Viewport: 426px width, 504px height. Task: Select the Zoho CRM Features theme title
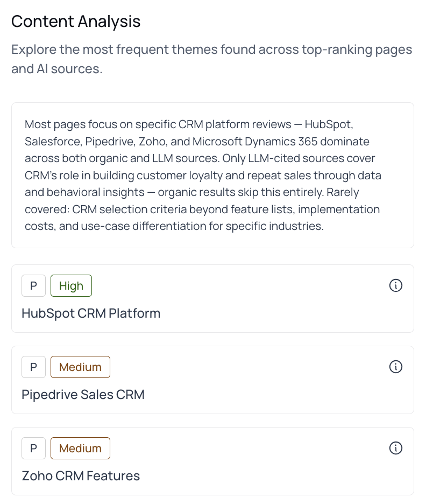pos(81,476)
